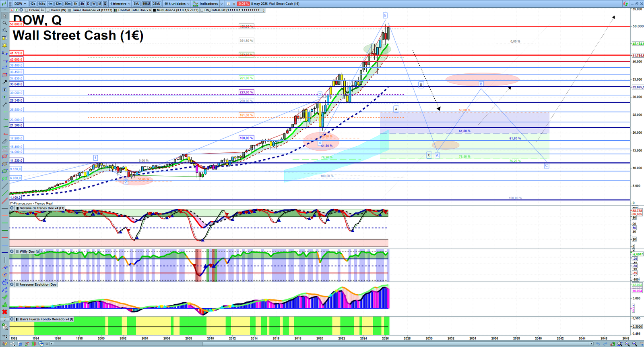The image size is (644, 347).
Task: Toggle the Precio checkbox
Action: click(x=27, y=10)
